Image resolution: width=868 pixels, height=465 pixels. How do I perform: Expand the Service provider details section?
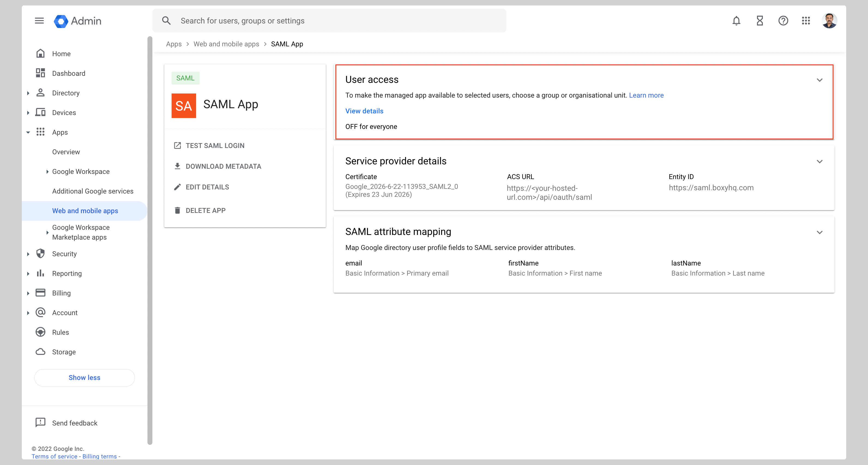coord(820,161)
